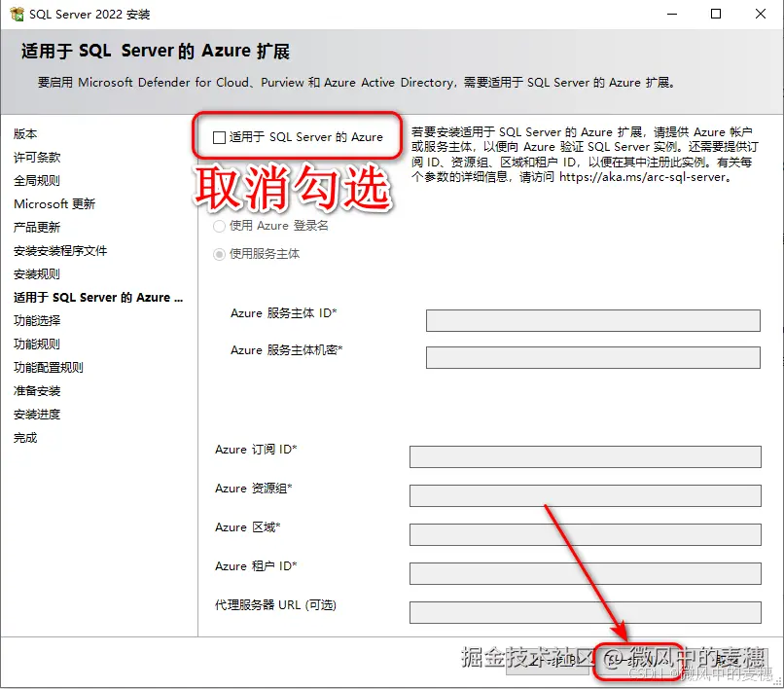Screen dimensions: 784x689
Task: Click the Azure 区域* label
Action: [247, 527]
